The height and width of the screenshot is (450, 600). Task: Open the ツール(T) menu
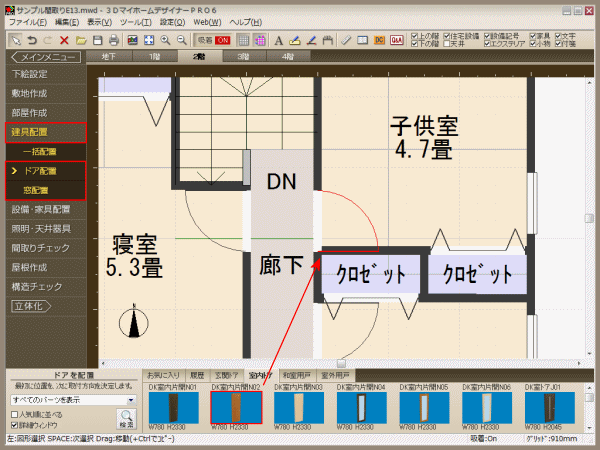click(x=135, y=21)
